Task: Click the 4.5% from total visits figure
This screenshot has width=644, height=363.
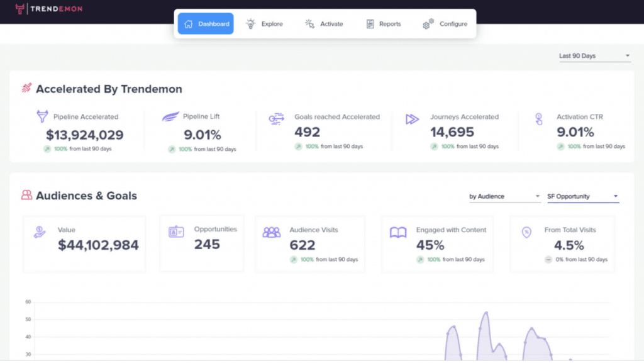Action: tap(569, 245)
